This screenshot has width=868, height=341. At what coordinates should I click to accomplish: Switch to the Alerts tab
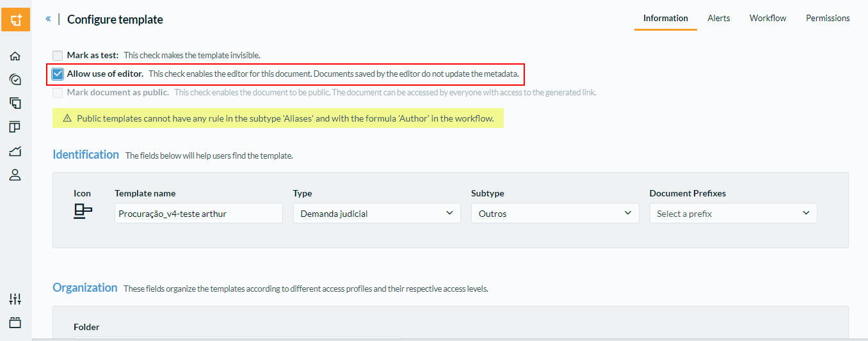719,18
